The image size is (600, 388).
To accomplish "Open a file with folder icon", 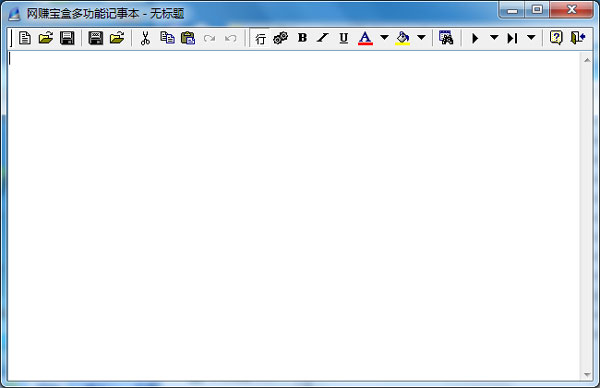I will (x=46, y=38).
